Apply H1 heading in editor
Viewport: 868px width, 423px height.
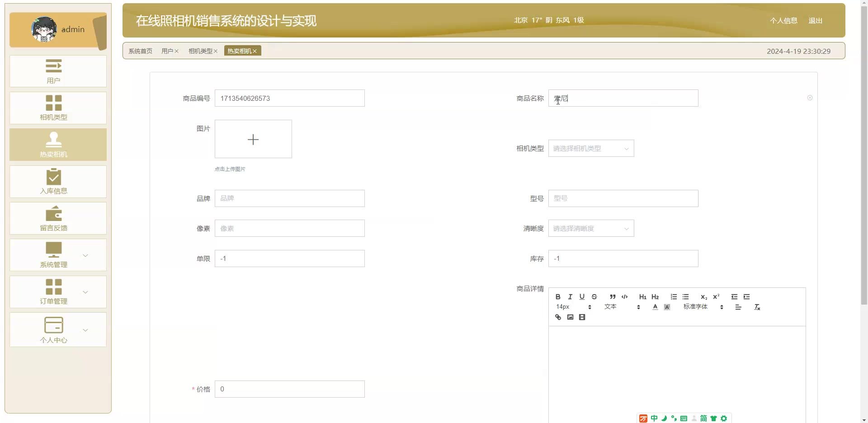point(642,297)
